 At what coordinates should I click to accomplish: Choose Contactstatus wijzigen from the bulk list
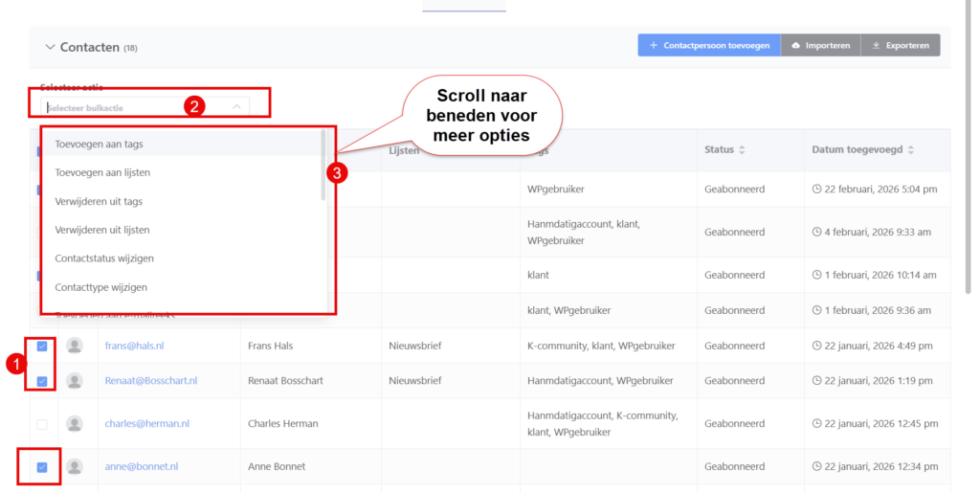104,258
